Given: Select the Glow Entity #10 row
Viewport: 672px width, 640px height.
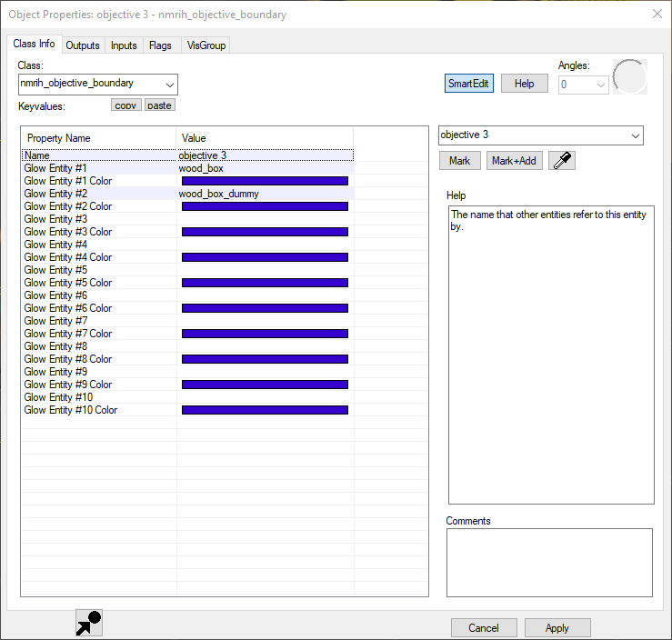Looking at the screenshot, I should tap(187, 397).
